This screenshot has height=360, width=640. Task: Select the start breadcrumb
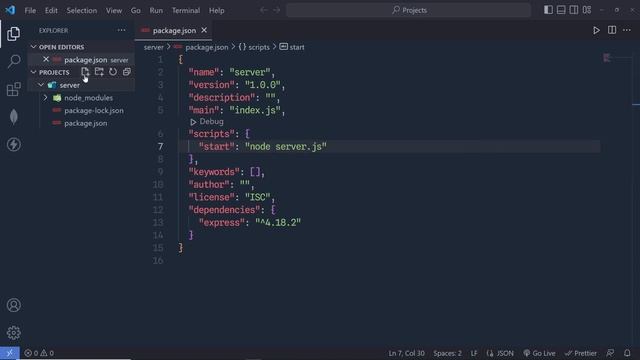pyautogui.click(x=292, y=47)
